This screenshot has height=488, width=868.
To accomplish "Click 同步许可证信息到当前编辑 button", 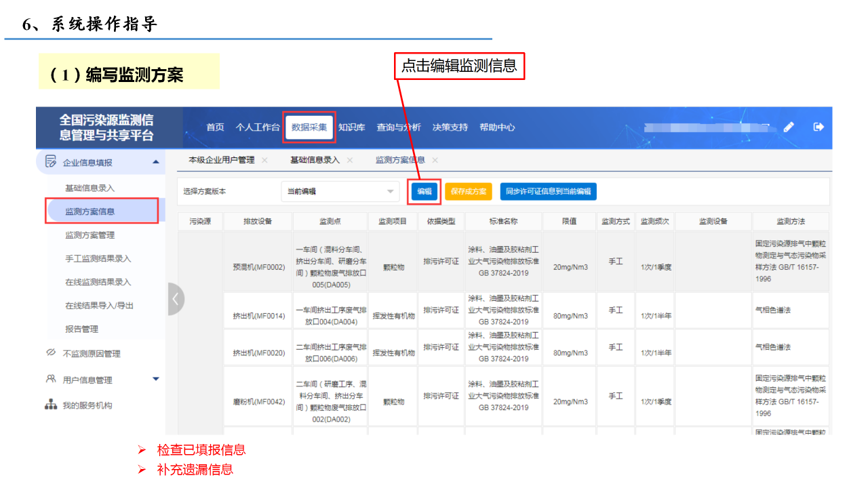I will pyautogui.click(x=548, y=192).
